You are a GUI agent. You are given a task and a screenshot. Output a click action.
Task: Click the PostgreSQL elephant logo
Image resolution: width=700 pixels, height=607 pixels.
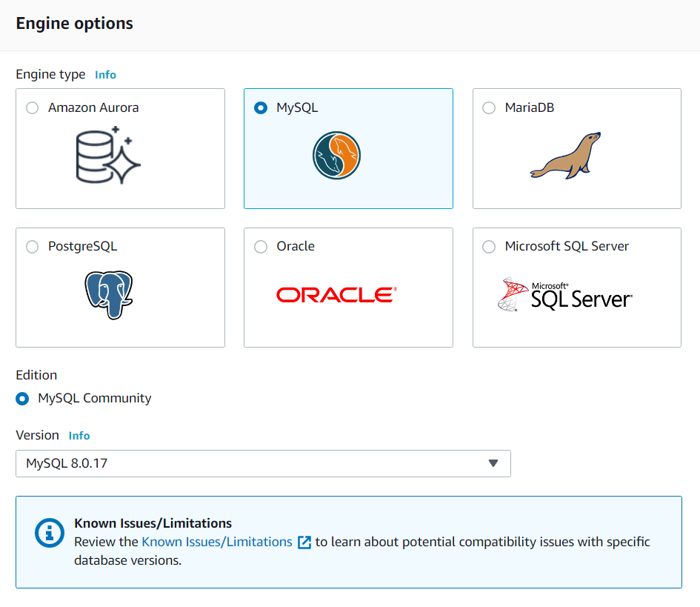click(x=108, y=295)
